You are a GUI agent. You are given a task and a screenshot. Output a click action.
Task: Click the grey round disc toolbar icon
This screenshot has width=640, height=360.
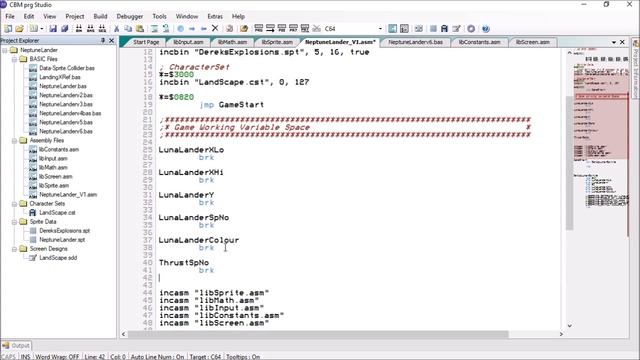click(x=471, y=29)
